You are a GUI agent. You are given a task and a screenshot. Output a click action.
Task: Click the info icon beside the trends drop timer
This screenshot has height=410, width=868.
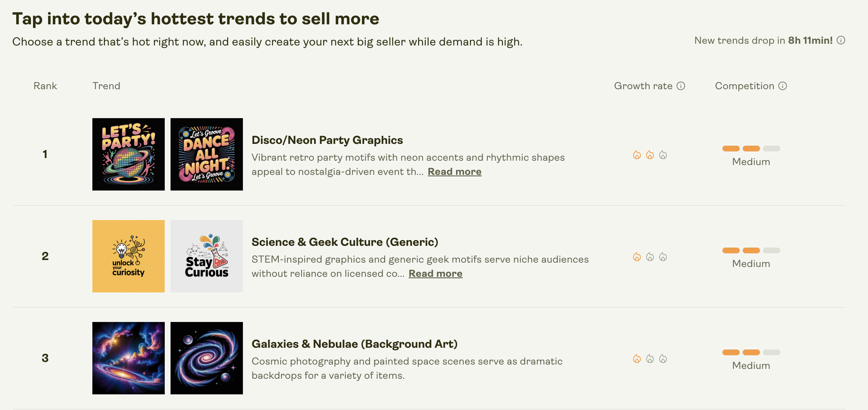click(840, 40)
